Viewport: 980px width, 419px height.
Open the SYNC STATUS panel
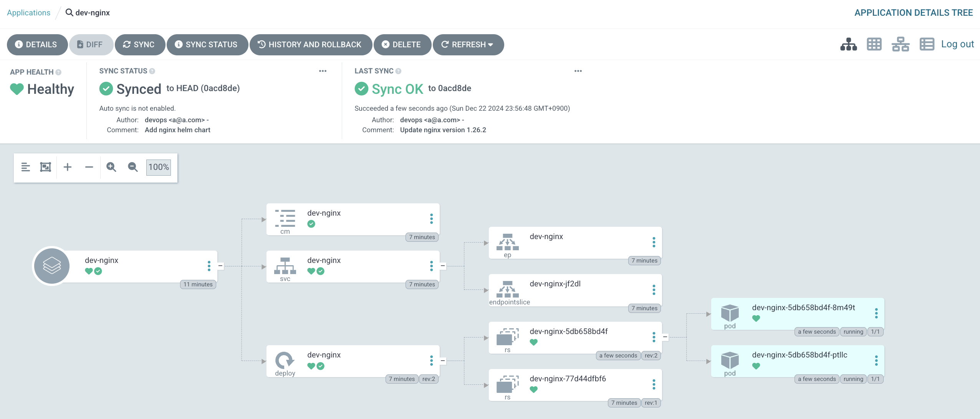pyautogui.click(x=207, y=45)
